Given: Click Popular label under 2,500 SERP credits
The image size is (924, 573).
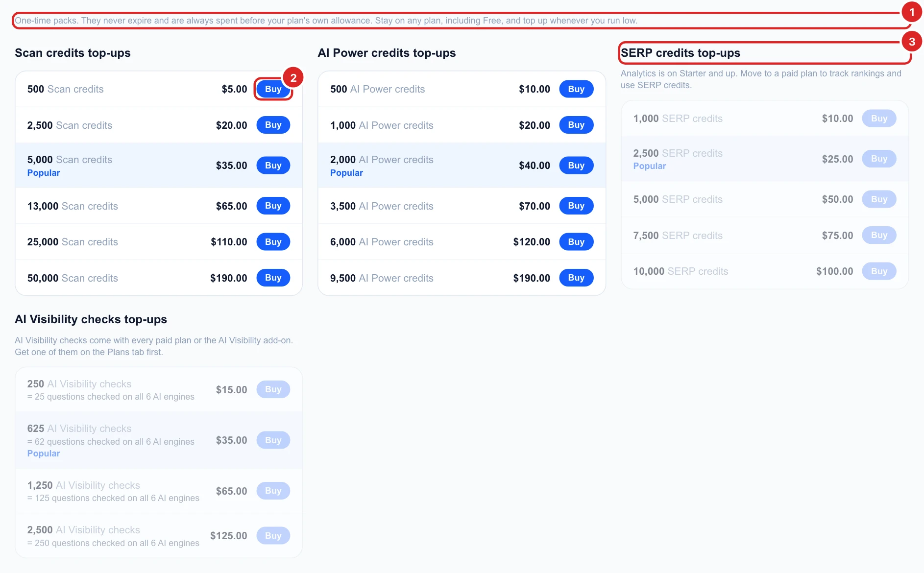Looking at the screenshot, I should coord(650,166).
